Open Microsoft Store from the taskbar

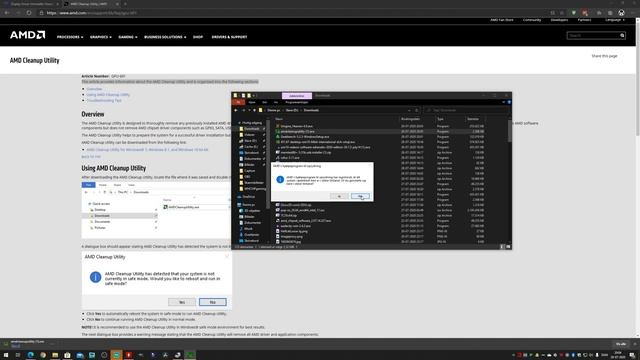[x=67, y=355]
